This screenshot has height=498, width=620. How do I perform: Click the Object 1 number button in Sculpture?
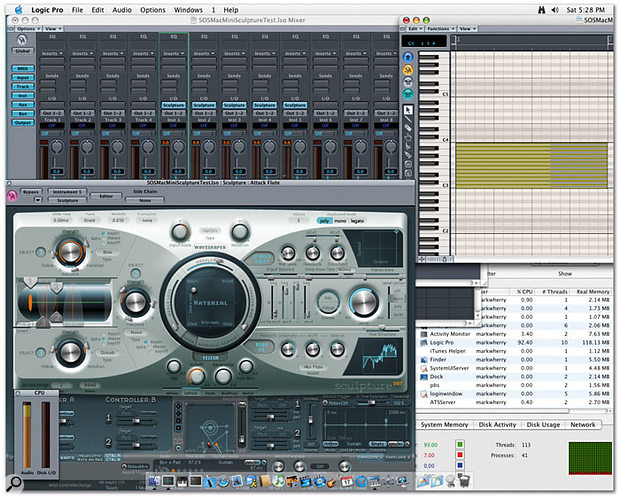point(40,252)
